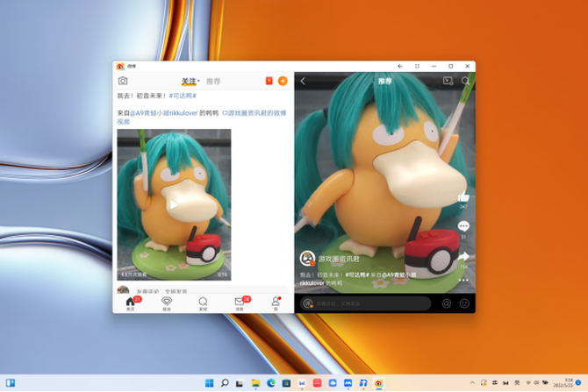The width and height of the screenshot is (588, 392).
Task: Show hidden system tray icons chevron
Action: point(472,383)
